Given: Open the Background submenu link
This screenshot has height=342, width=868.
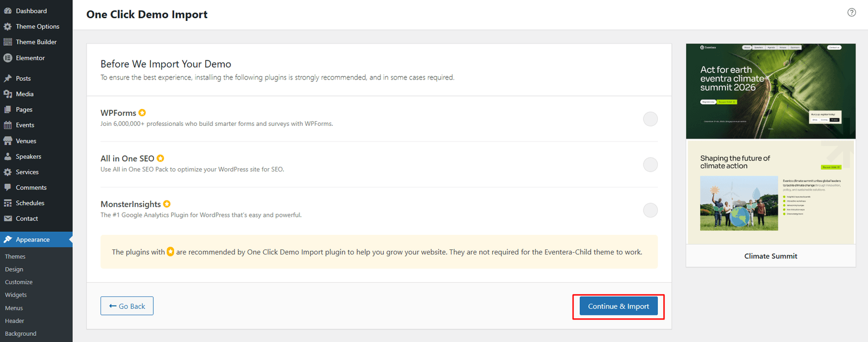Looking at the screenshot, I should coord(20,334).
